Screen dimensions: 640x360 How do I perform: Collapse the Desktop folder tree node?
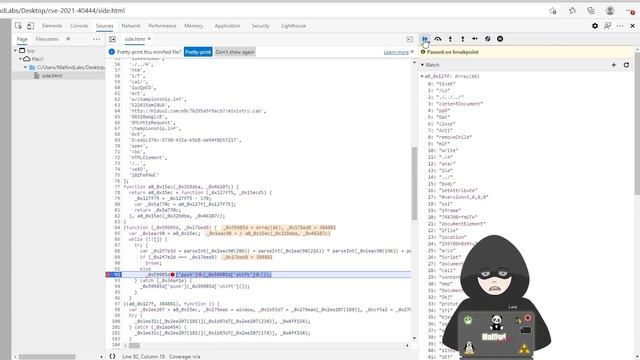tap(25, 67)
